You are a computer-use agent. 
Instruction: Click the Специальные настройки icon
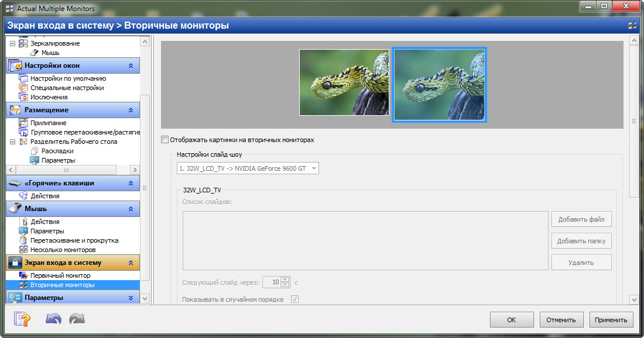click(23, 87)
